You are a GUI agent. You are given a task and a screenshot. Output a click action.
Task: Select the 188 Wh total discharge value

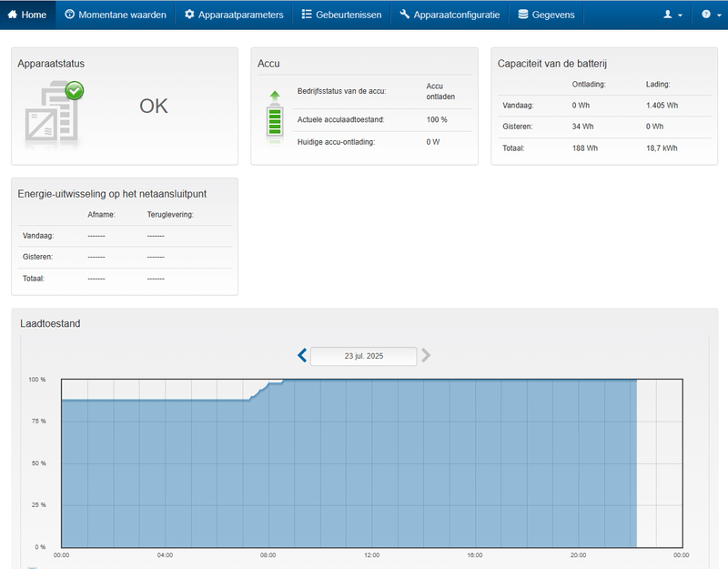point(585,148)
